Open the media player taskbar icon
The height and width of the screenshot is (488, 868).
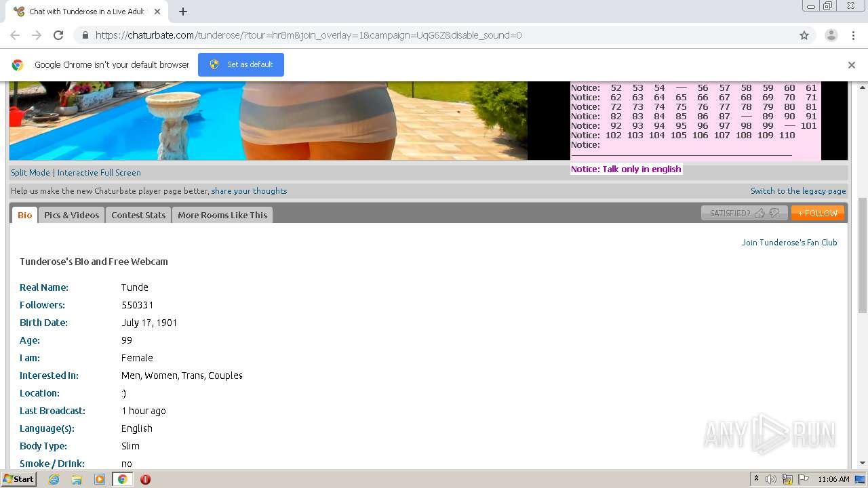(100, 479)
